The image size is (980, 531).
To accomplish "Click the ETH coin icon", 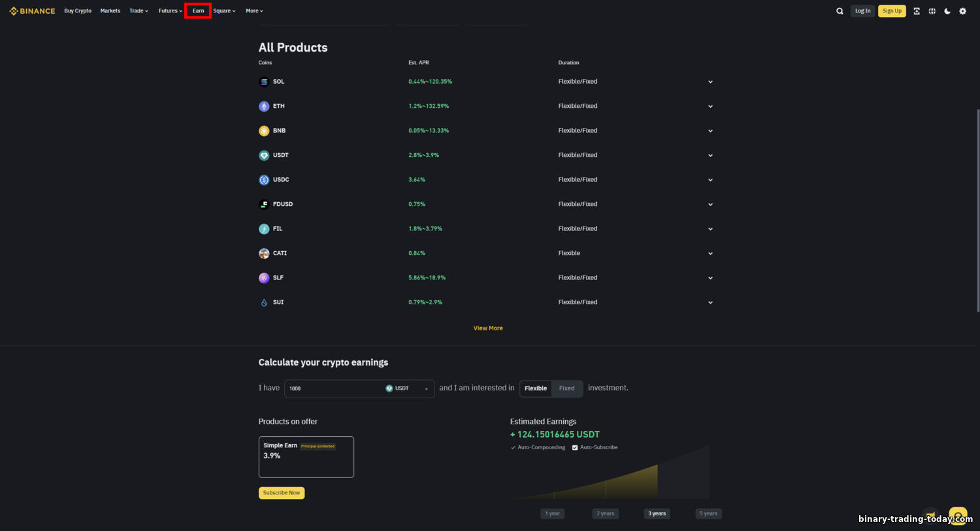I will 264,106.
